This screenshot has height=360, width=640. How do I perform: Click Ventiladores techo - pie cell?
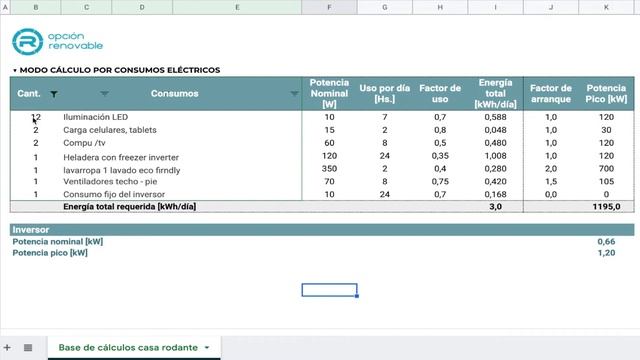coord(110,182)
